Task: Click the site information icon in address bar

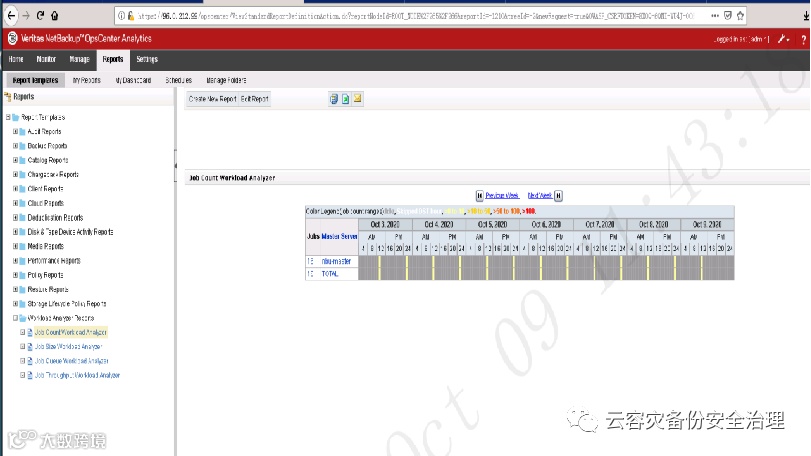Action: tap(121, 16)
